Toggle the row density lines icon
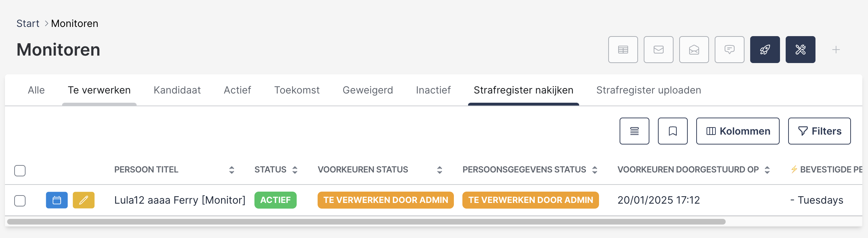This screenshot has height=238, width=868. click(634, 131)
